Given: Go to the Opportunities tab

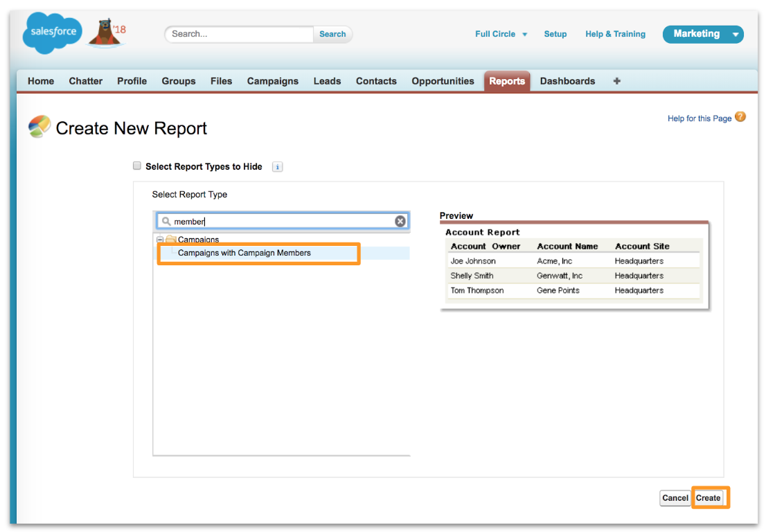Looking at the screenshot, I should tap(443, 81).
